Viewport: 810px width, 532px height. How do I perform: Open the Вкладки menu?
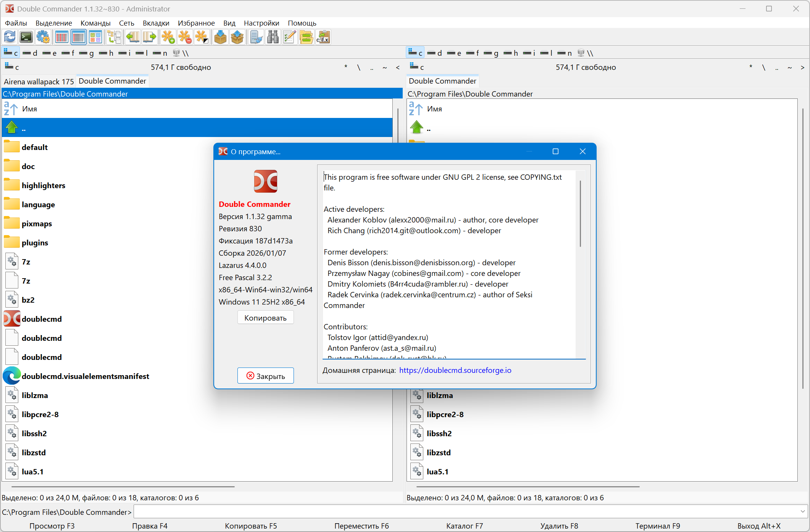[x=156, y=23]
